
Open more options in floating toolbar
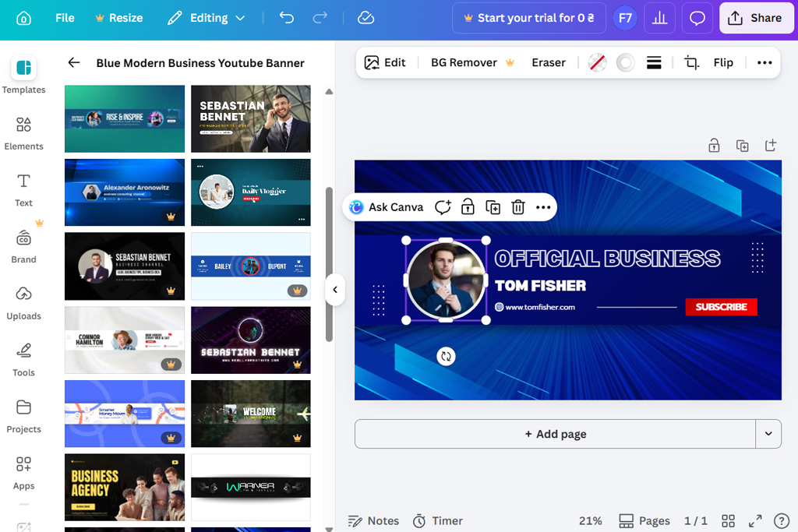coord(543,207)
